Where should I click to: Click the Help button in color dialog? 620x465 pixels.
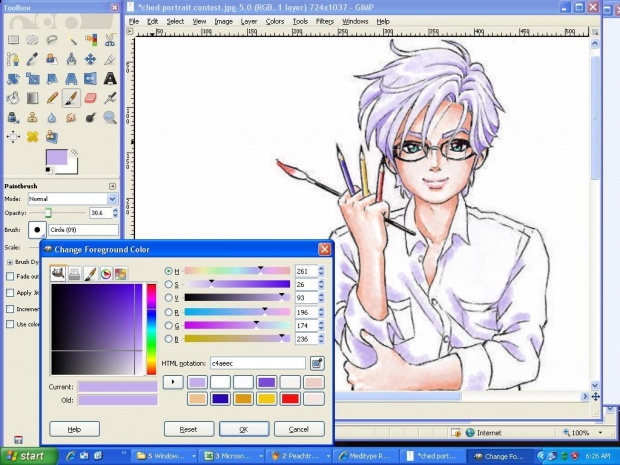(74, 429)
